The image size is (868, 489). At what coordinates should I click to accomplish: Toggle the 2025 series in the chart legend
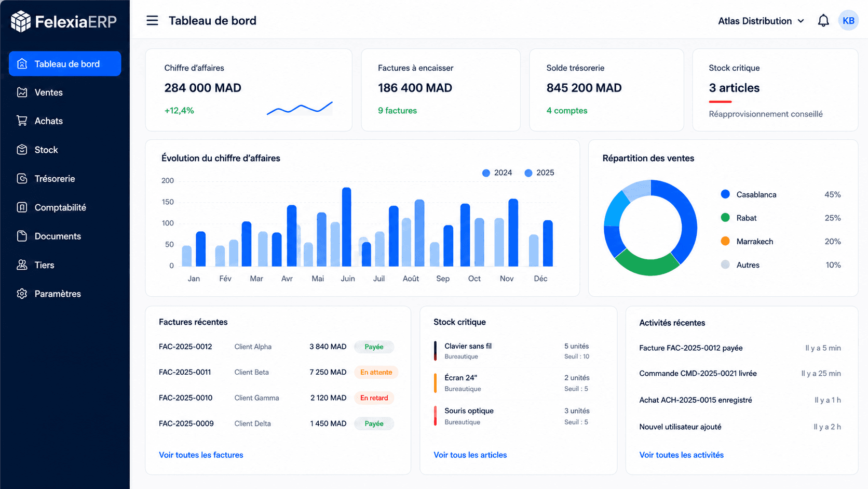coord(539,173)
